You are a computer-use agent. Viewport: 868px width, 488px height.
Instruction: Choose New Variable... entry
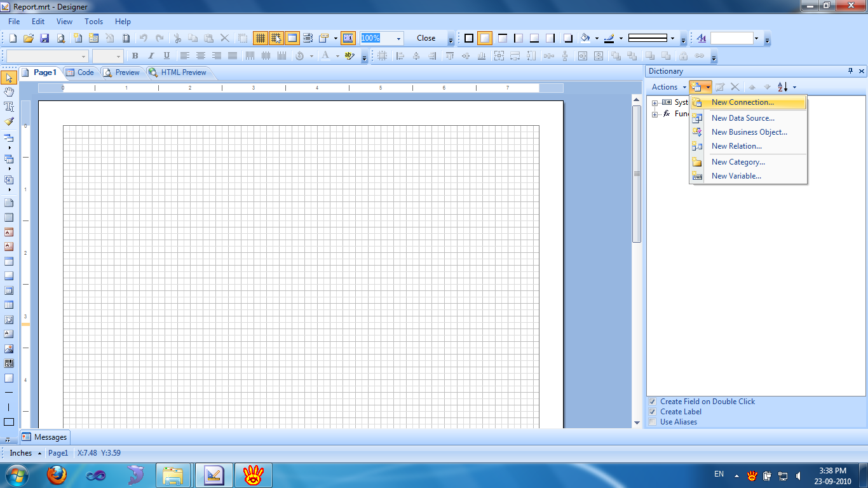point(749,176)
